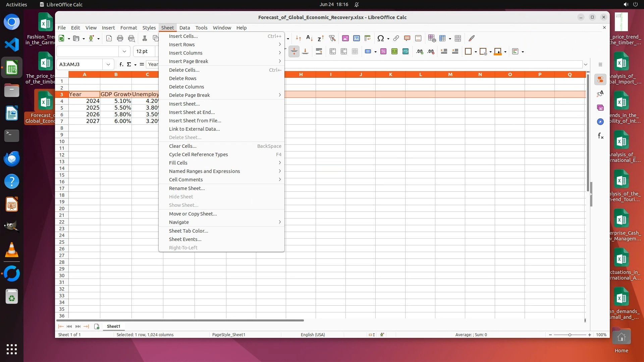Click the background color swatch button
The height and width of the screenshot is (362, 644).
[498, 51]
